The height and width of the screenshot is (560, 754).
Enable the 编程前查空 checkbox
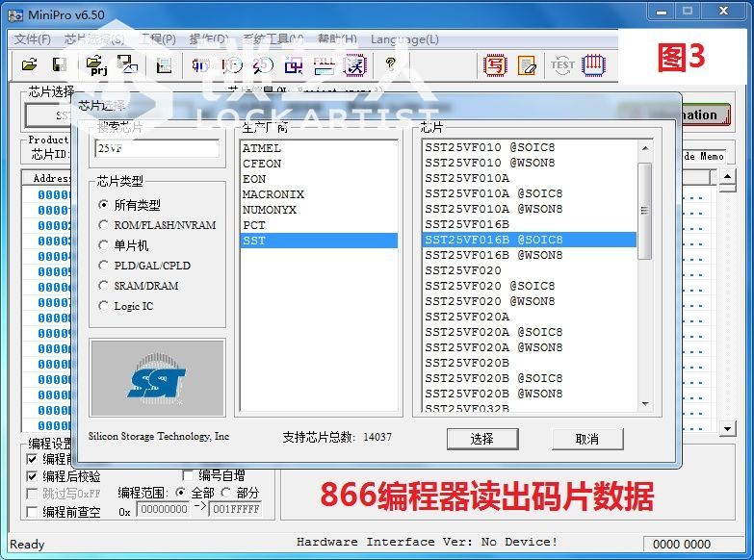[x=32, y=512]
